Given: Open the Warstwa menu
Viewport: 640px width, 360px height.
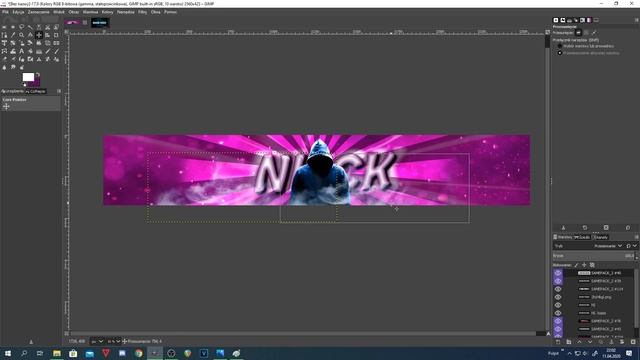Looking at the screenshot, I should (x=90, y=12).
